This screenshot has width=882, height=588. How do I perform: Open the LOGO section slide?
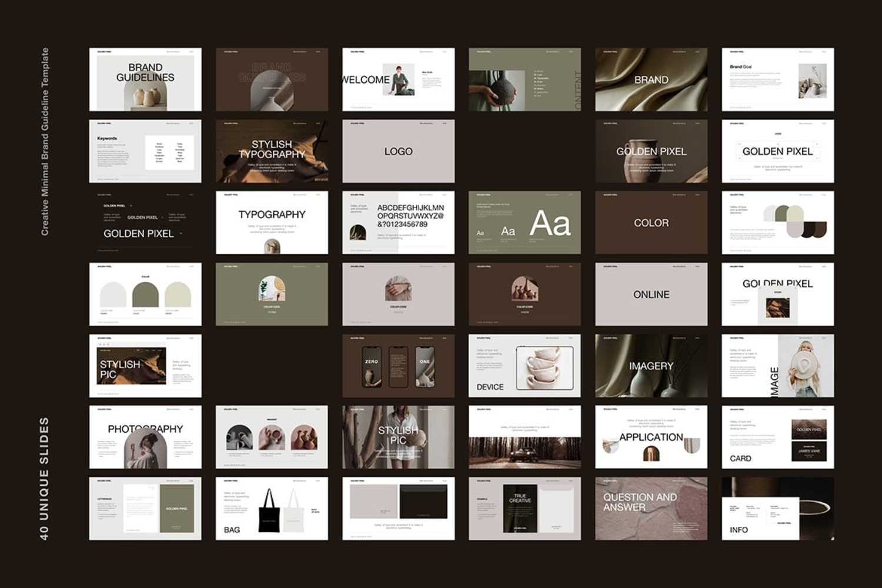(x=399, y=151)
